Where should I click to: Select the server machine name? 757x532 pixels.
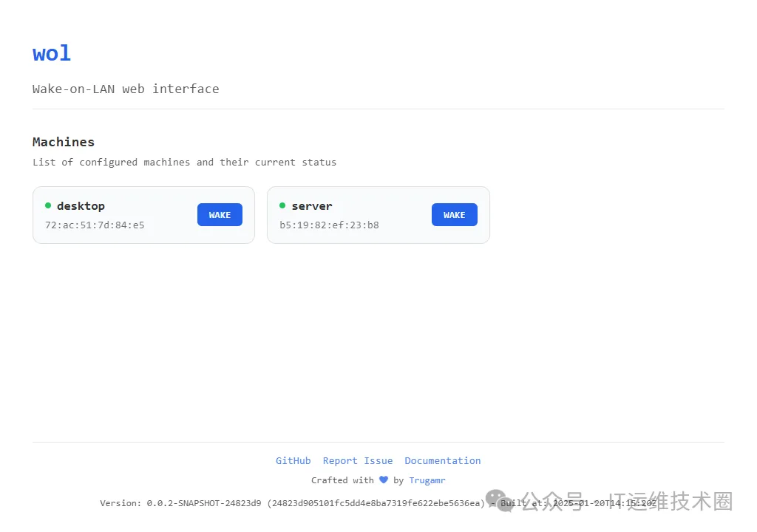click(x=312, y=206)
